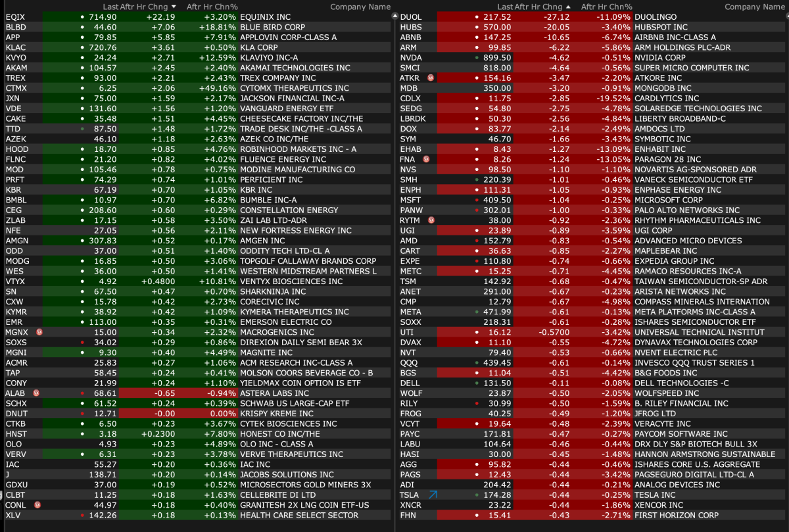
Task: Select the EQIX ticker symbol
Action: [x=15, y=16]
